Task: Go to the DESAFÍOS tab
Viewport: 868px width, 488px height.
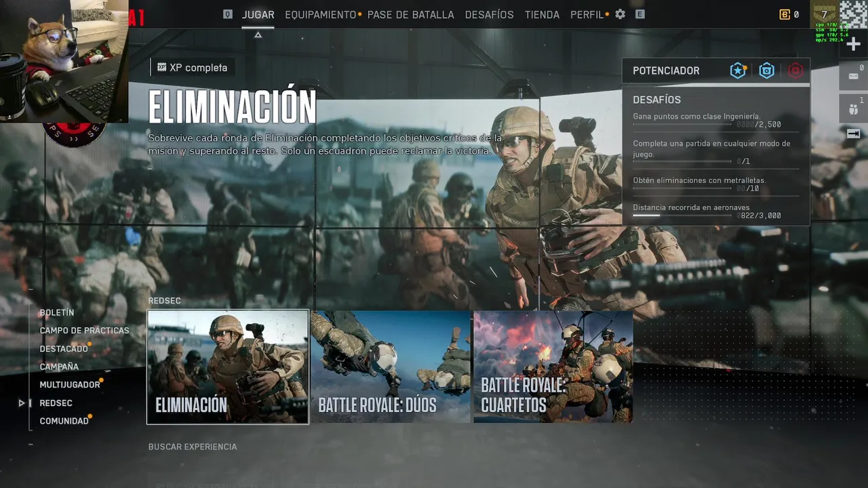Action: 490,14
